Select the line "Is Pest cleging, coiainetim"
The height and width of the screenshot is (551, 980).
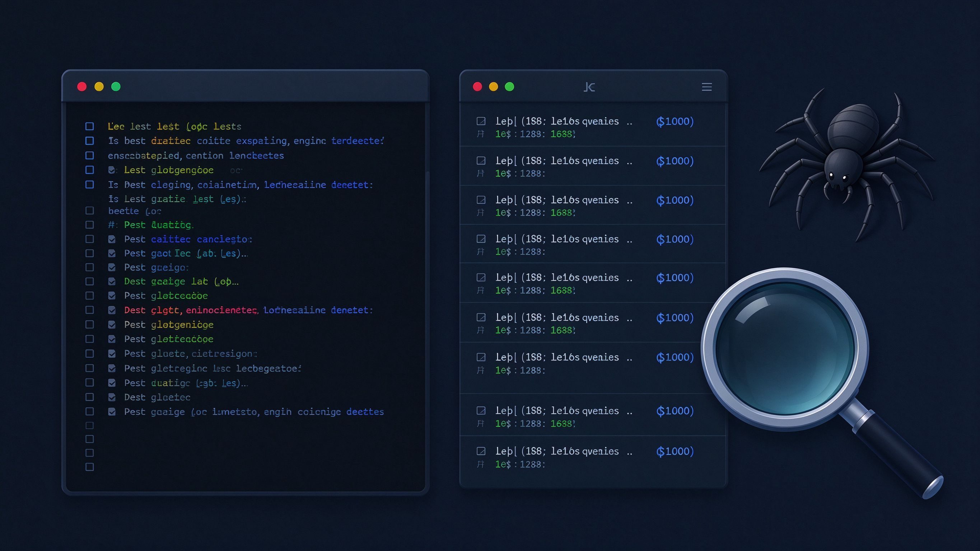241,185
